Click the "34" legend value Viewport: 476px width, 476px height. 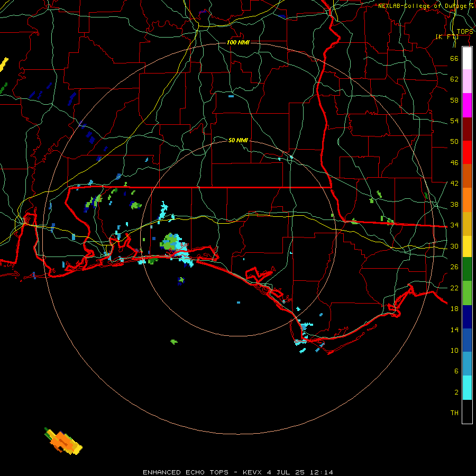(x=454, y=225)
